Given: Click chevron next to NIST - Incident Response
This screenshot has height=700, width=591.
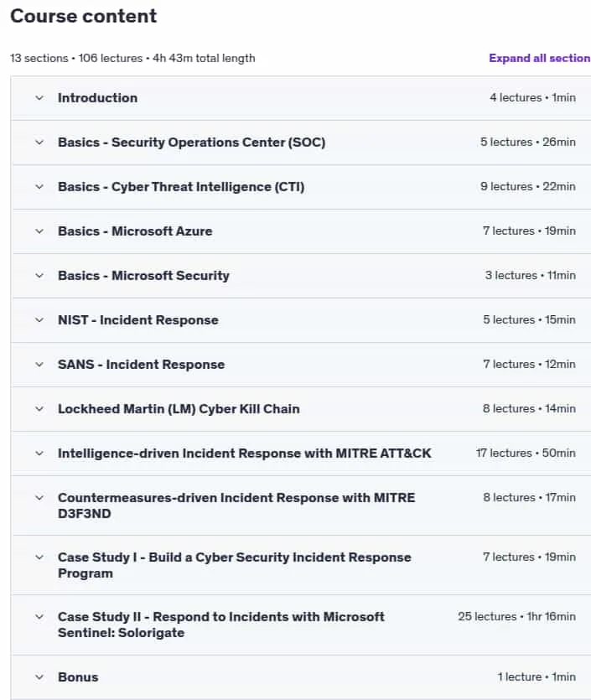Looking at the screenshot, I should [x=39, y=320].
